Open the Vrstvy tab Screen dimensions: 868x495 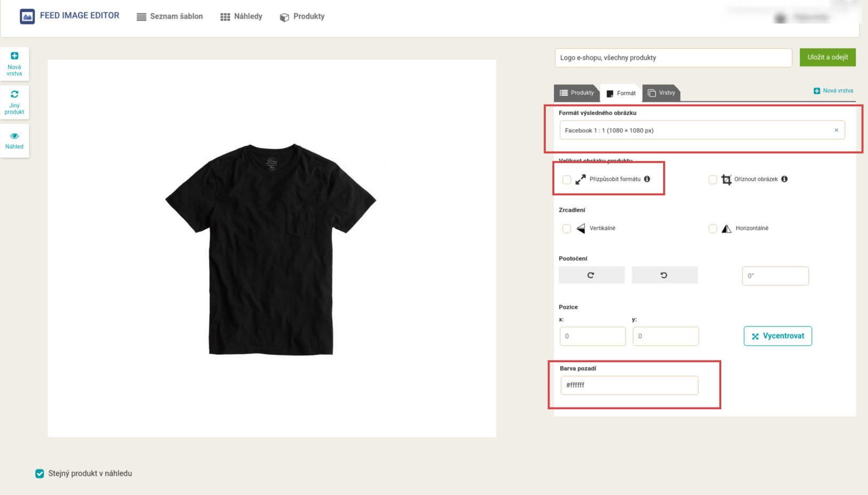[x=662, y=93]
